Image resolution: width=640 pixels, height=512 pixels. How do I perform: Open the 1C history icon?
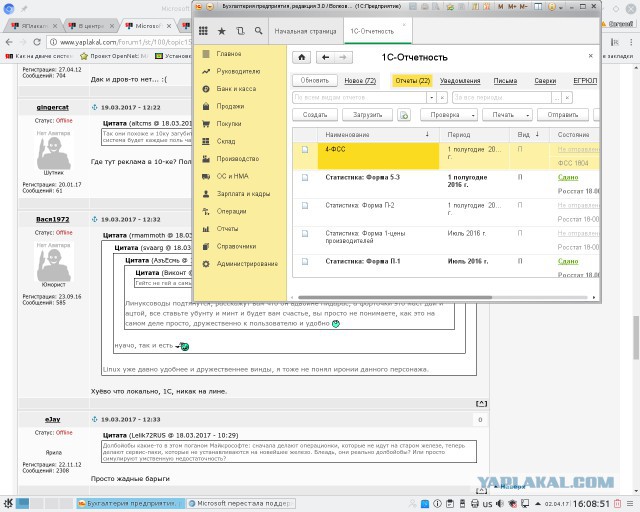240,31
